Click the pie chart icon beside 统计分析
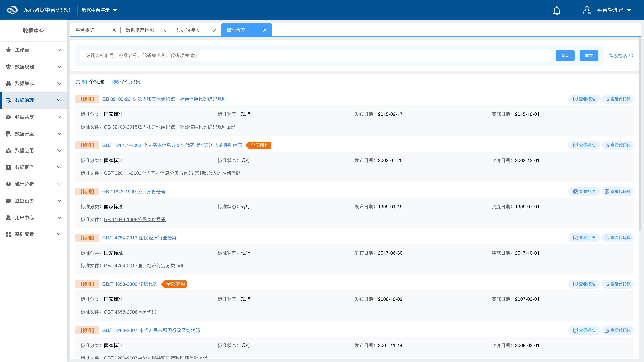Screen dimensions: 644x362 9,184
